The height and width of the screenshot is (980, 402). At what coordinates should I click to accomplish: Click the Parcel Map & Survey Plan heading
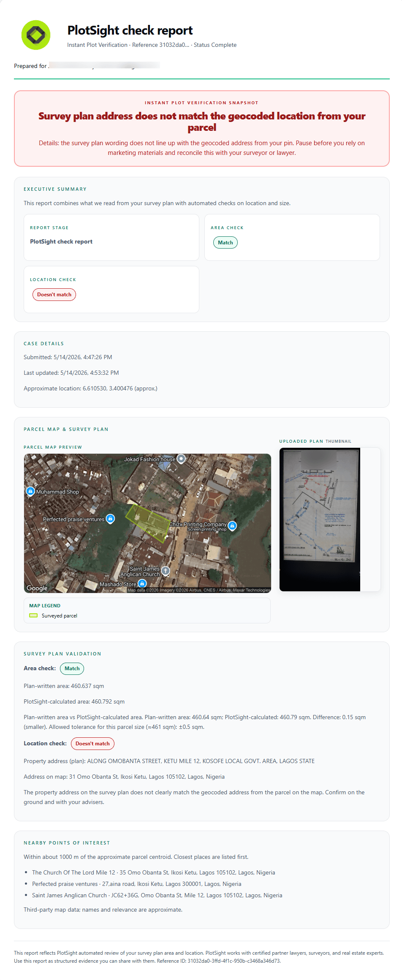pyautogui.click(x=66, y=429)
